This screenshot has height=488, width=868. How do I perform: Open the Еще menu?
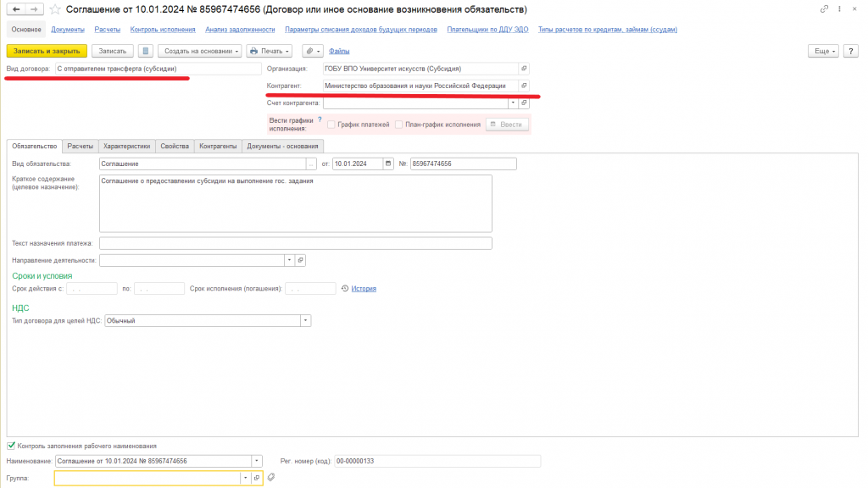(x=824, y=51)
